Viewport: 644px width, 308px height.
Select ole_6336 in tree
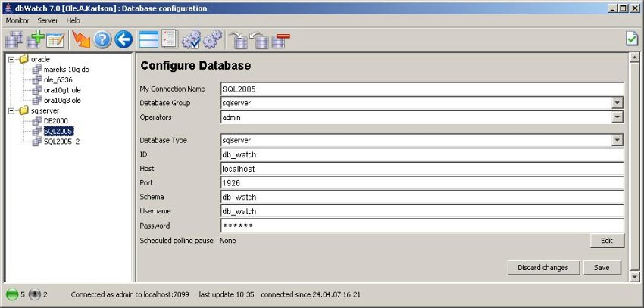pyautogui.click(x=58, y=80)
